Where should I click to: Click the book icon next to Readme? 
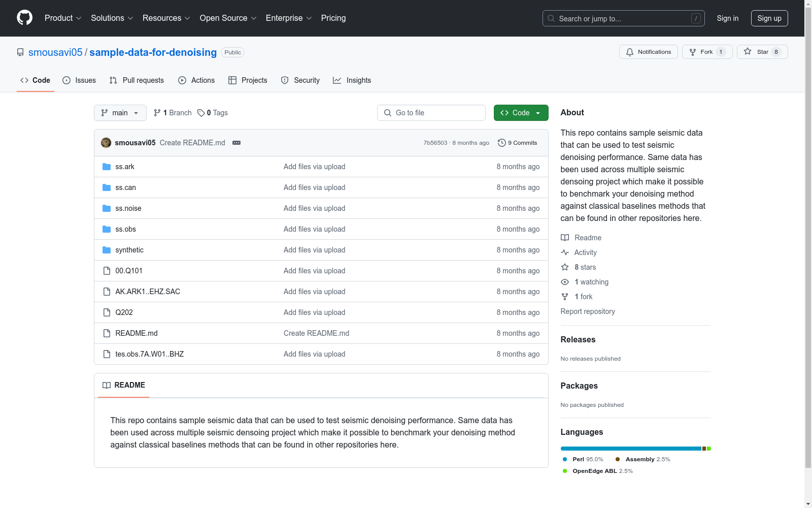[565, 238]
